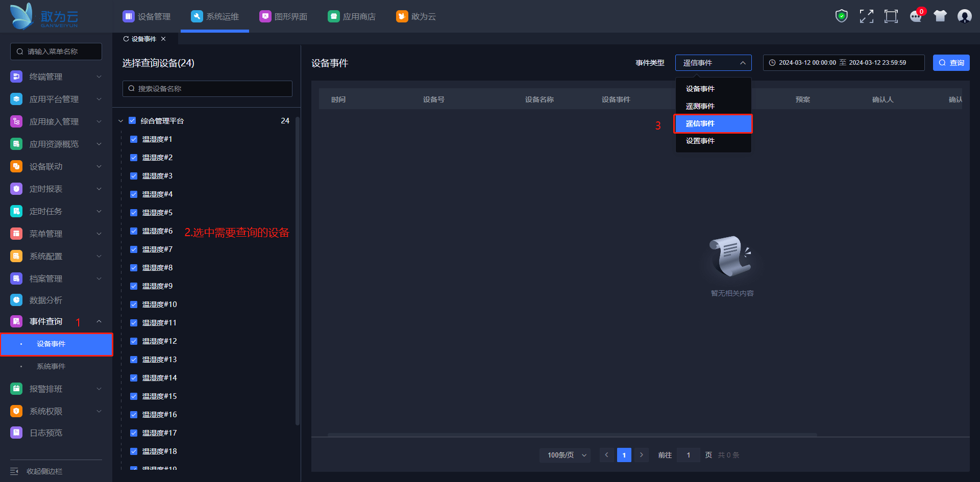Click the 系统配置 sidebar icon
This screenshot has width=980, height=482.
pyautogui.click(x=16, y=256)
